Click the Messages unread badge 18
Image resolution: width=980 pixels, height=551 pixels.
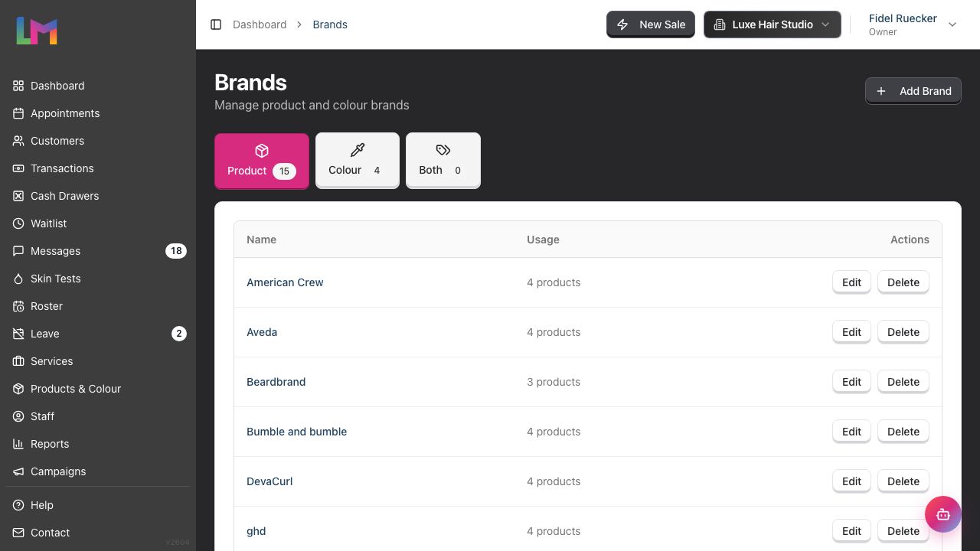pyautogui.click(x=176, y=251)
